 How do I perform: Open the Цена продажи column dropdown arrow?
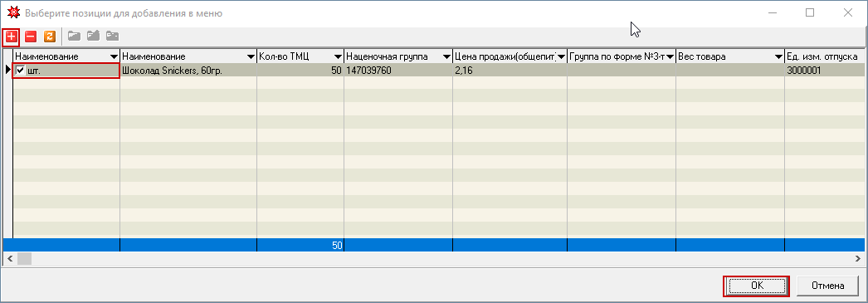click(561, 56)
